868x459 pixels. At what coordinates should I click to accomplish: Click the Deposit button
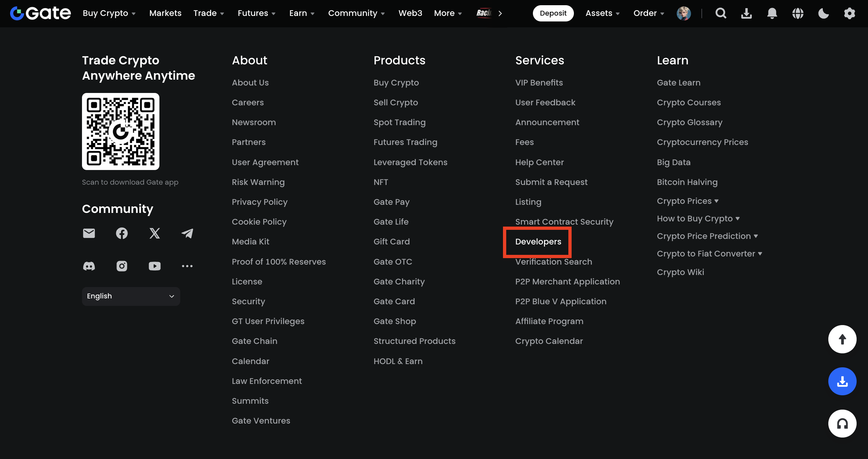click(553, 13)
